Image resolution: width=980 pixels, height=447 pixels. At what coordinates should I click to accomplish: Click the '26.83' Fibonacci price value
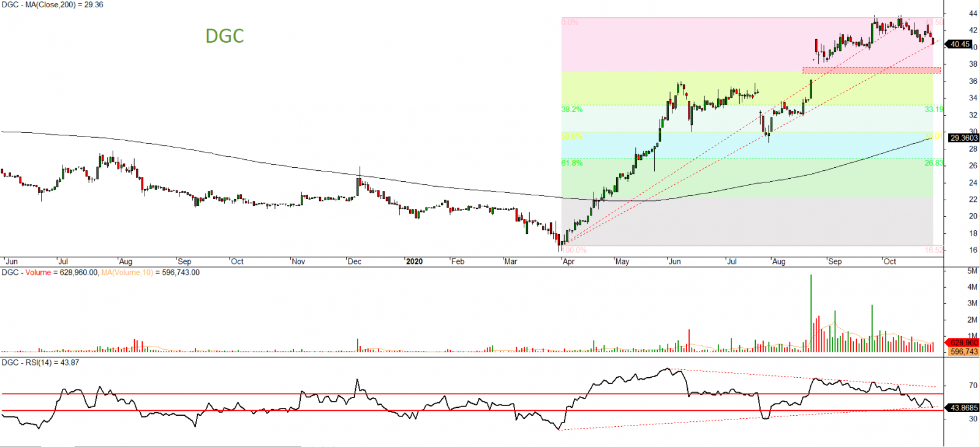tap(934, 163)
